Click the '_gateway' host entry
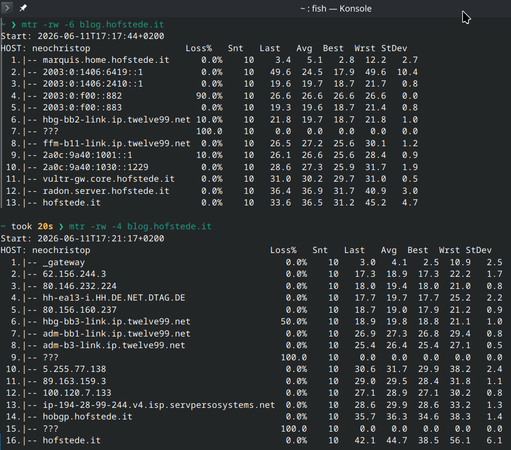 pyautogui.click(x=64, y=262)
